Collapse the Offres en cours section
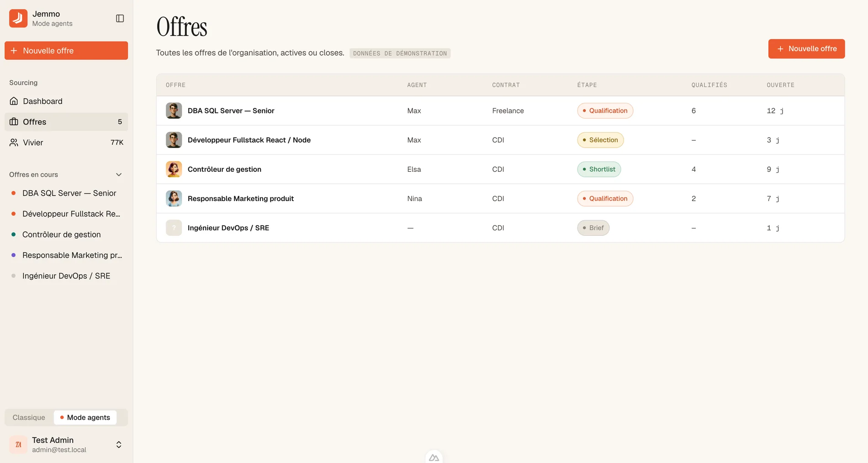Image resolution: width=868 pixels, height=463 pixels. [x=119, y=175]
